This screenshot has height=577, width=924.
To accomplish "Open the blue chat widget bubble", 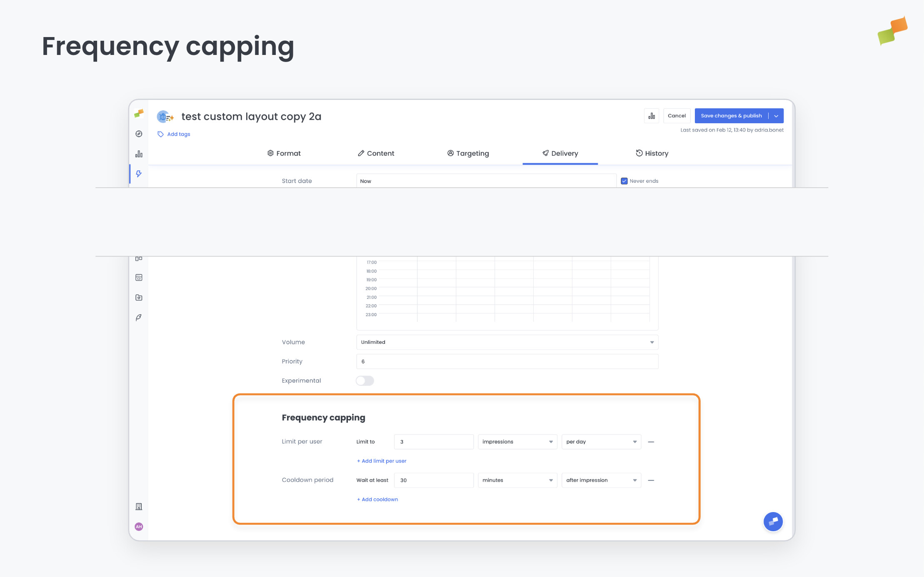I will coord(773,522).
